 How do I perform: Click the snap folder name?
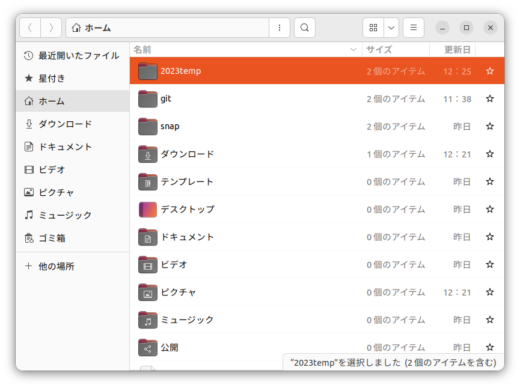[x=170, y=126]
